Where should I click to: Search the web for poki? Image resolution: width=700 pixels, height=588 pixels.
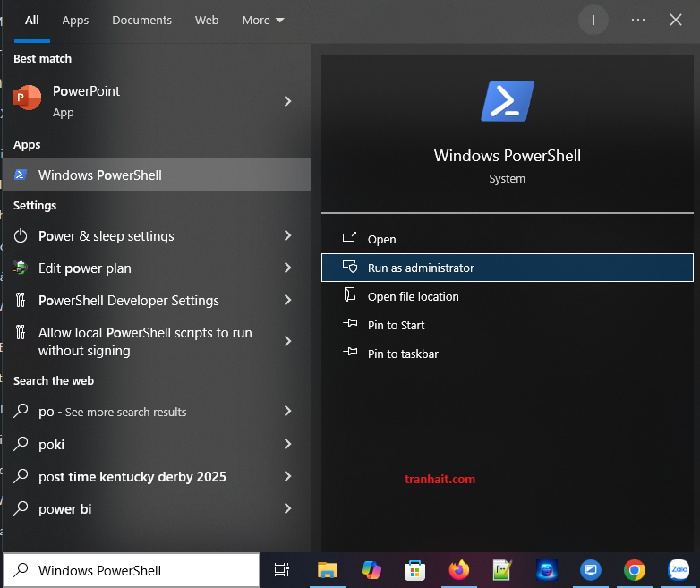pyautogui.click(x=157, y=444)
